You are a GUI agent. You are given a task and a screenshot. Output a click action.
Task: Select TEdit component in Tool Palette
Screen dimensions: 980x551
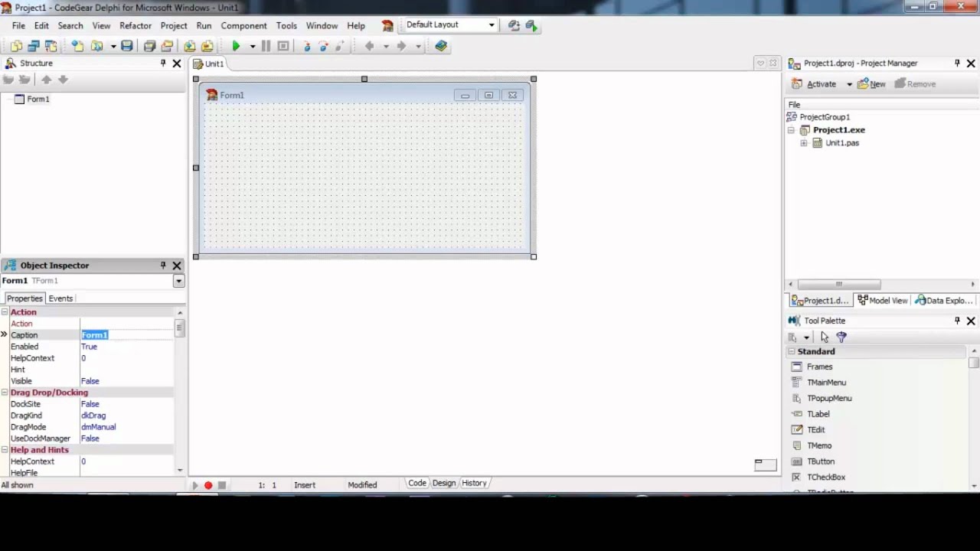[815, 429]
